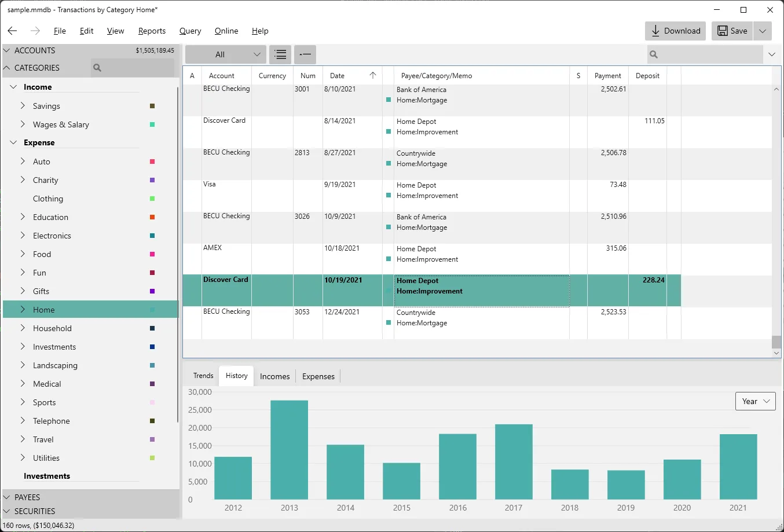Click the Food color swatch
The width and height of the screenshot is (784, 532).
click(152, 254)
